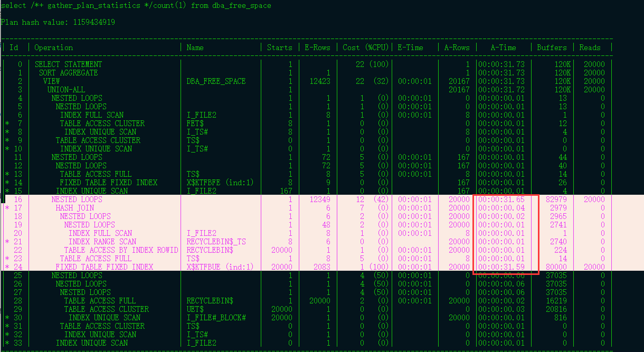644x352 pixels.
Task: Click the 'DBA_FREE_SPACE' name in the table
Action: point(216,81)
